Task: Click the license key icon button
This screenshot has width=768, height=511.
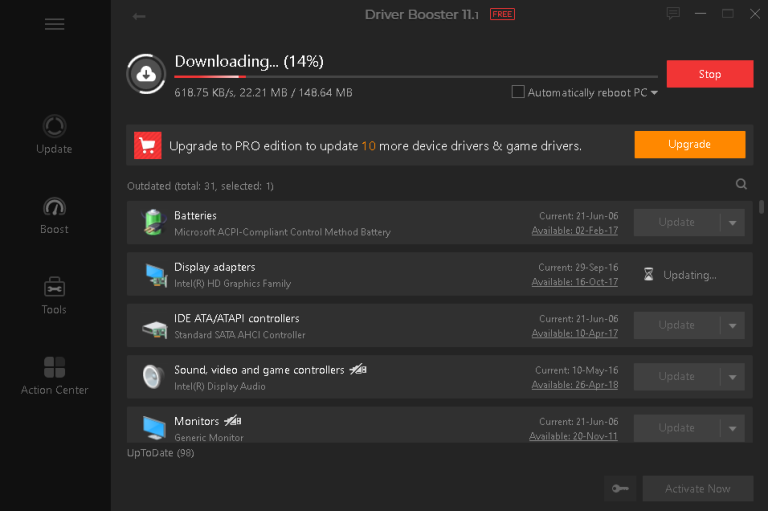Action: tap(620, 488)
